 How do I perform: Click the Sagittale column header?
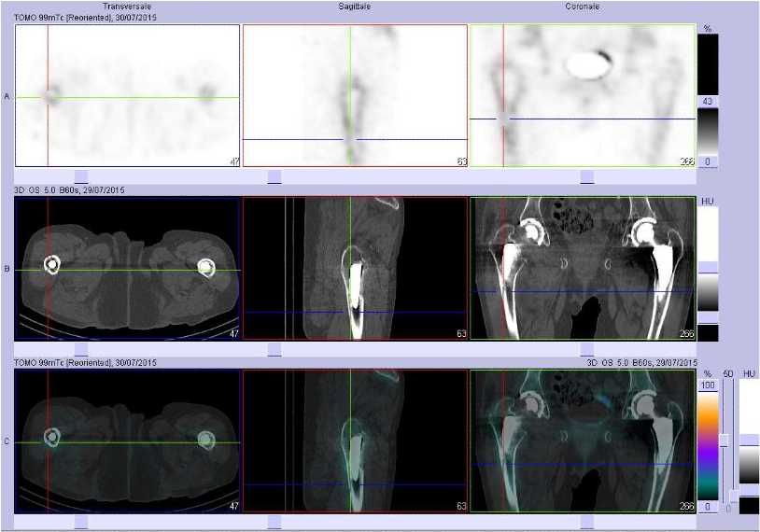354,7
